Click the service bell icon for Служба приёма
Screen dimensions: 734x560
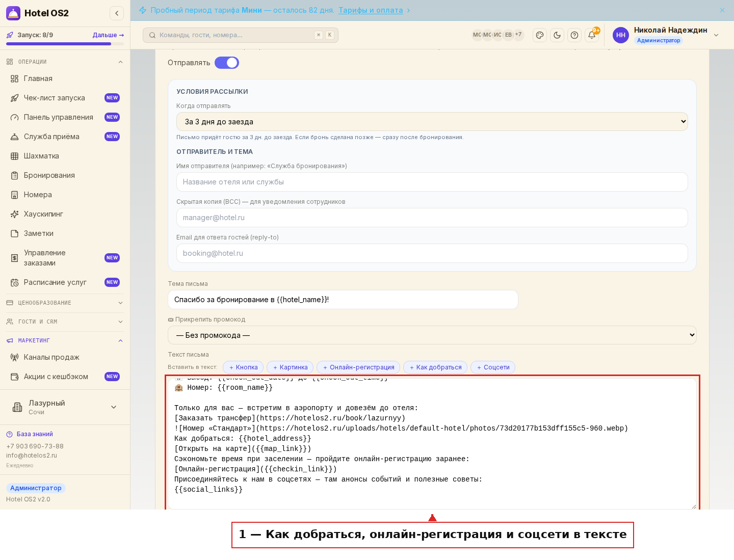pos(15,137)
